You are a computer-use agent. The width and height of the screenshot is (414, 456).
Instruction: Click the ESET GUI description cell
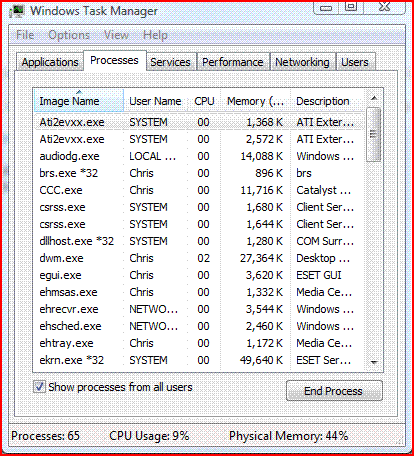click(319, 275)
